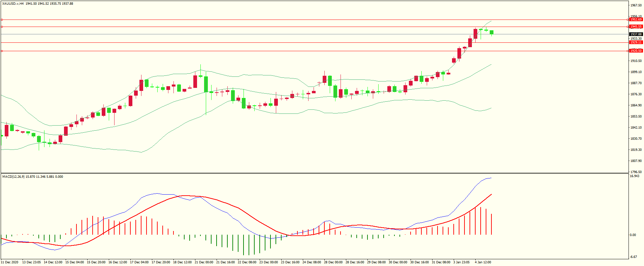Click the 18 Dec 12:00 time label
The height and width of the screenshot is (266, 644).
pos(183,262)
